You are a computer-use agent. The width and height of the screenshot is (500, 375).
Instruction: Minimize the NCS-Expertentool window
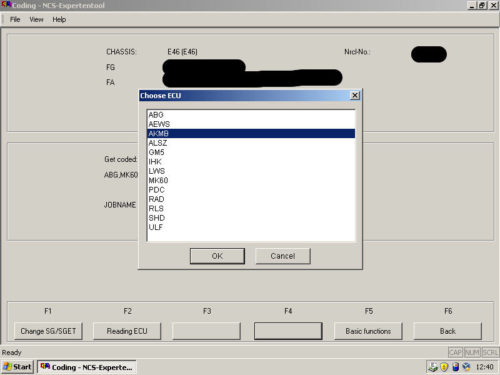(472, 5)
